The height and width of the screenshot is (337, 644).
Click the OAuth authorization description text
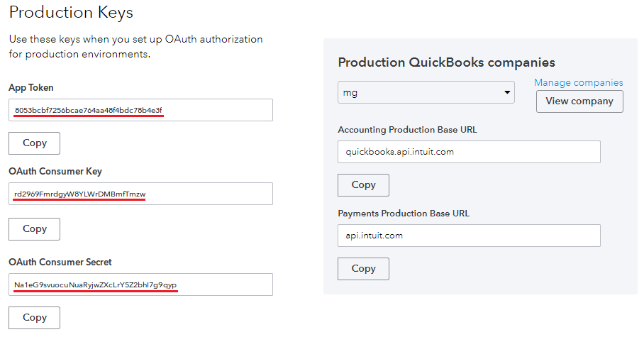(x=136, y=46)
